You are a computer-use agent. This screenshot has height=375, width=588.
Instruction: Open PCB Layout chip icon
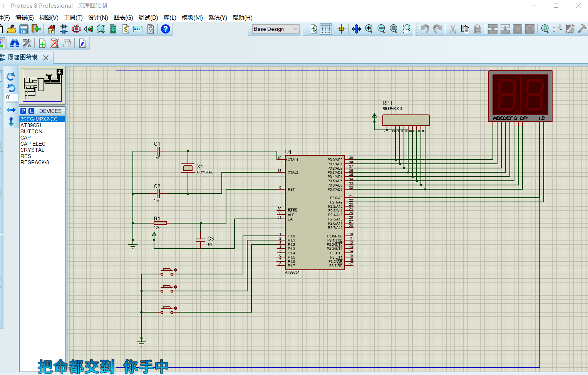76,29
